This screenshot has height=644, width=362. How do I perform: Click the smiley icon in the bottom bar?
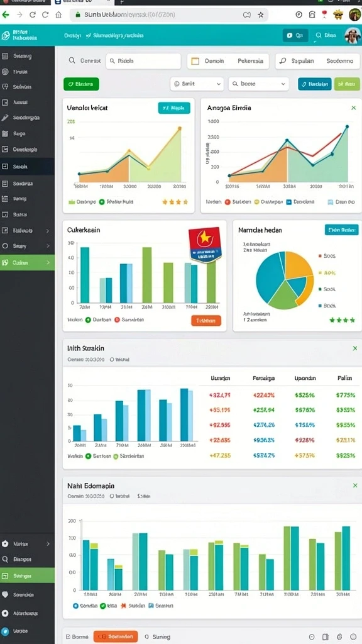pyautogui.click(x=353, y=636)
